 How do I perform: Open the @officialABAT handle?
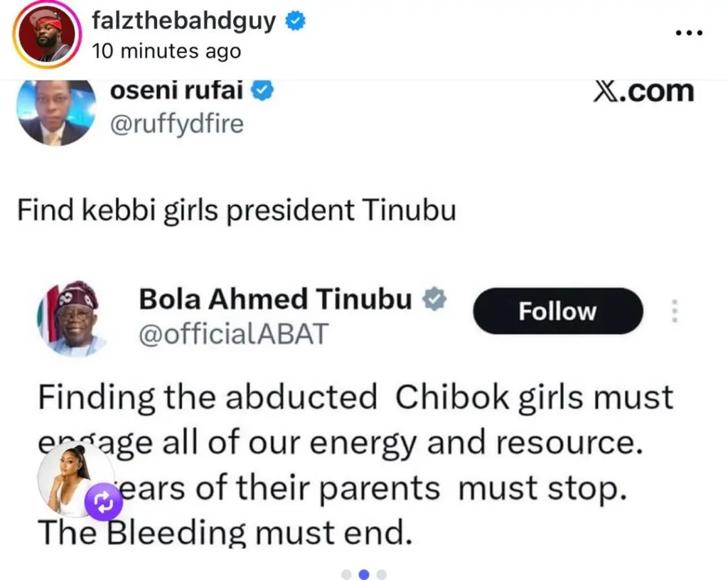pos(232,333)
